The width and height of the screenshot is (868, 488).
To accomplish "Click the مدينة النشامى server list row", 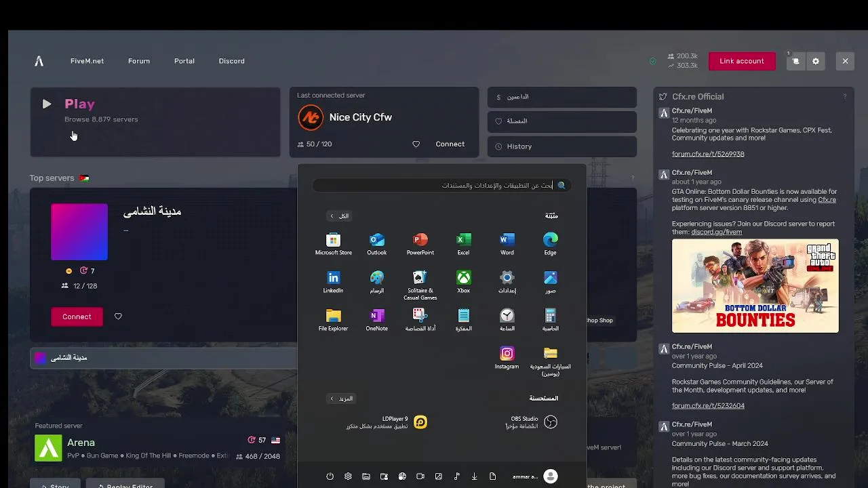I will pyautogui.click(x=163, y=358).
